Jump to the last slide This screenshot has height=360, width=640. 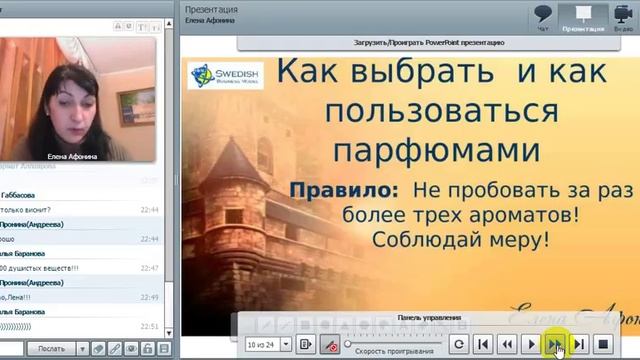coord(579,344)
